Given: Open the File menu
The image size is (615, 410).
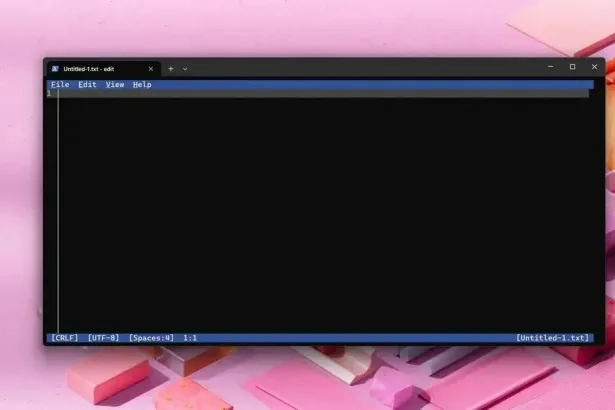Looking at the screenshot, I should point(60,85).
